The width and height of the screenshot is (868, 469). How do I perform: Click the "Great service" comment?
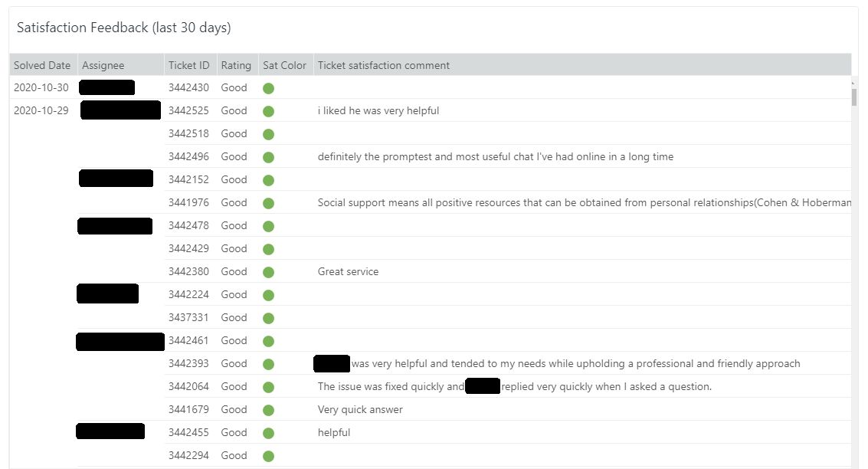coord(348,271)
